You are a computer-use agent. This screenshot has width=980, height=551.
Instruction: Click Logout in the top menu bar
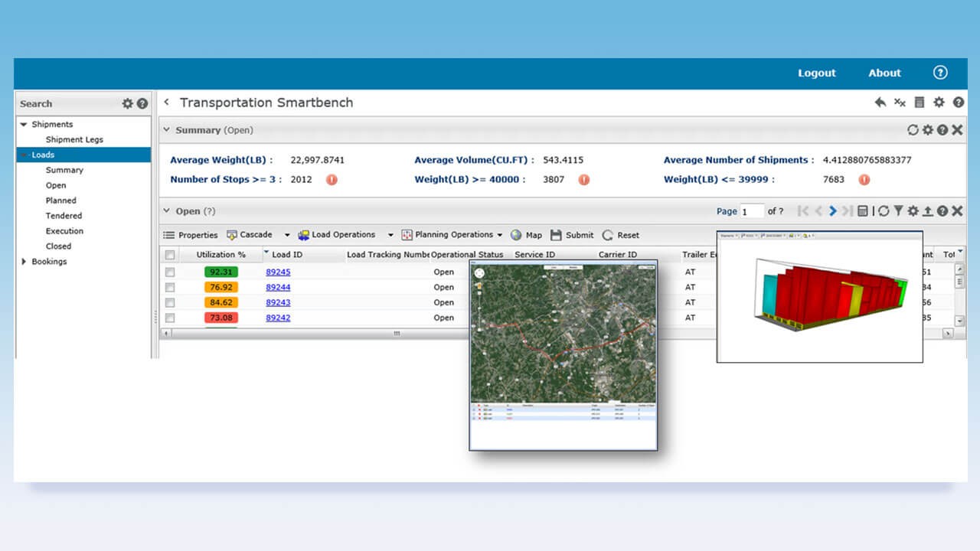click(816, 73)
